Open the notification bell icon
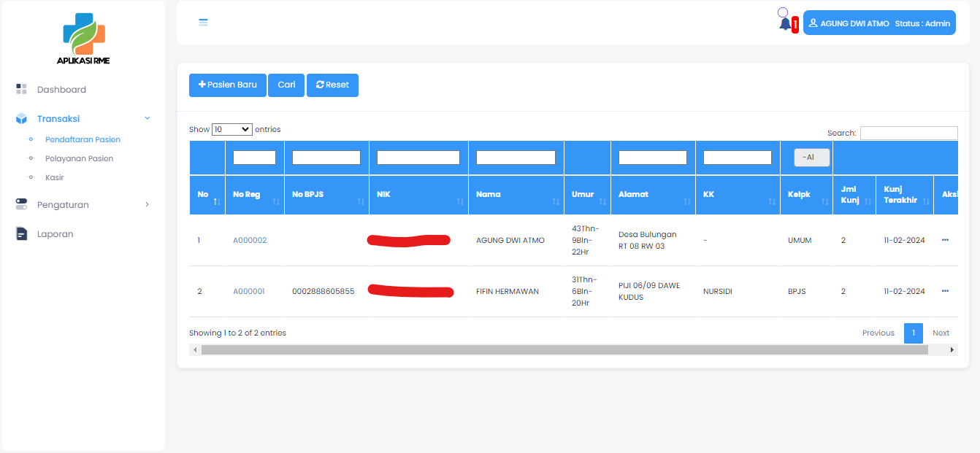 [785, 23]
